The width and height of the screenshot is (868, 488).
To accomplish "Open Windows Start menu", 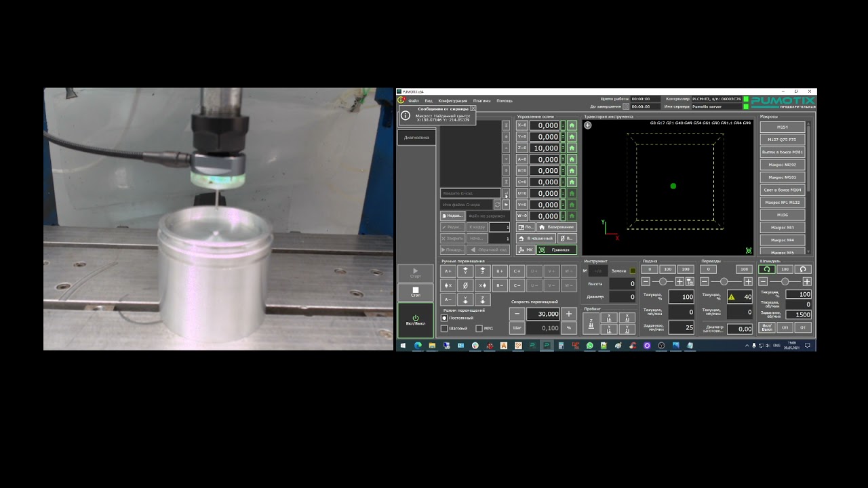I will [403, 346].
